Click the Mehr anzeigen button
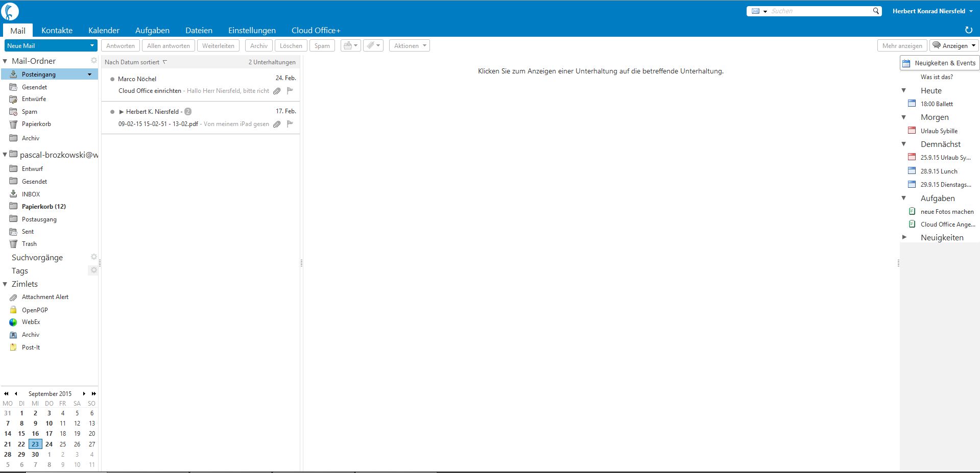 point(902,46)
